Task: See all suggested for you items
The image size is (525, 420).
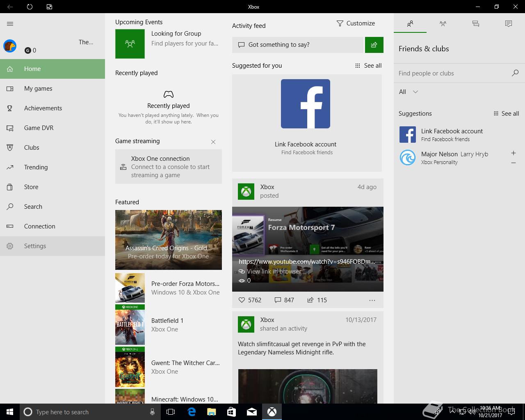Action: [368, 66]
